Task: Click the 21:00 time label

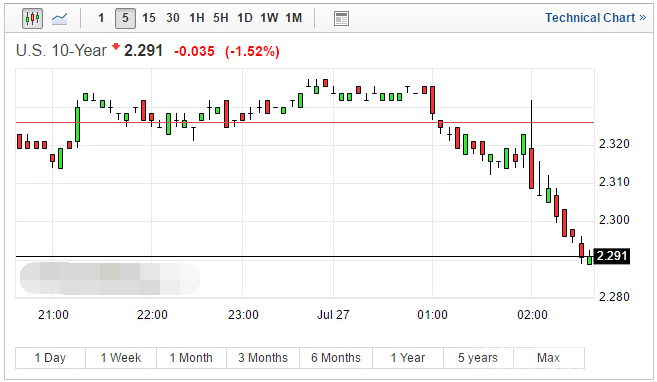Action: tap(53, 315)
